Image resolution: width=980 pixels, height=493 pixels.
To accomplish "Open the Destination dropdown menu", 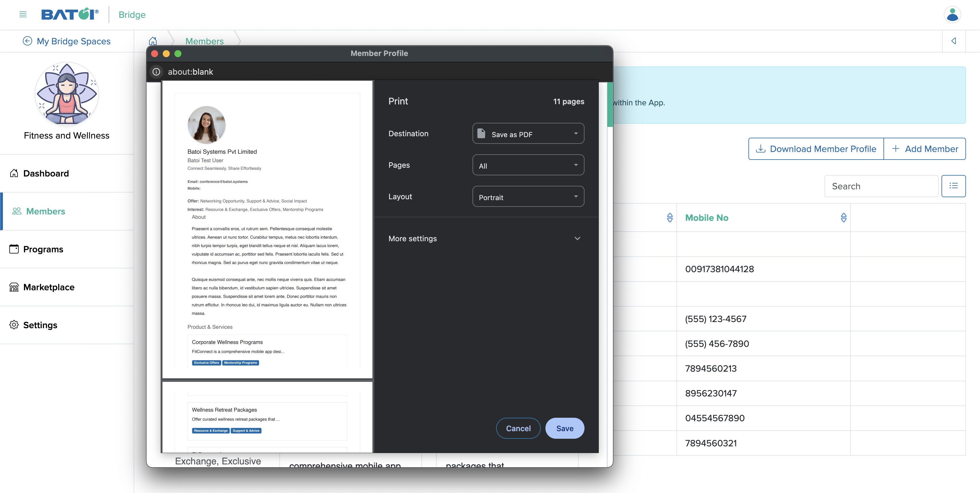I will pyautogui.click(x=528, y=133).
